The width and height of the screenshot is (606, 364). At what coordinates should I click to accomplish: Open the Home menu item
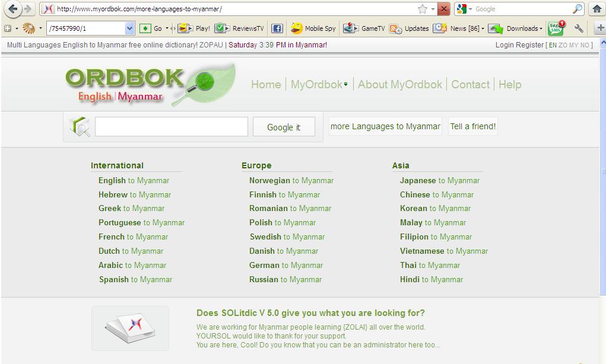(266, 85)
